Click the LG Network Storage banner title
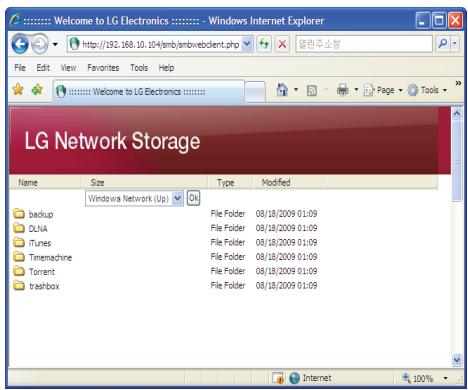The image size is (468, 390). [x=112, y=141]
